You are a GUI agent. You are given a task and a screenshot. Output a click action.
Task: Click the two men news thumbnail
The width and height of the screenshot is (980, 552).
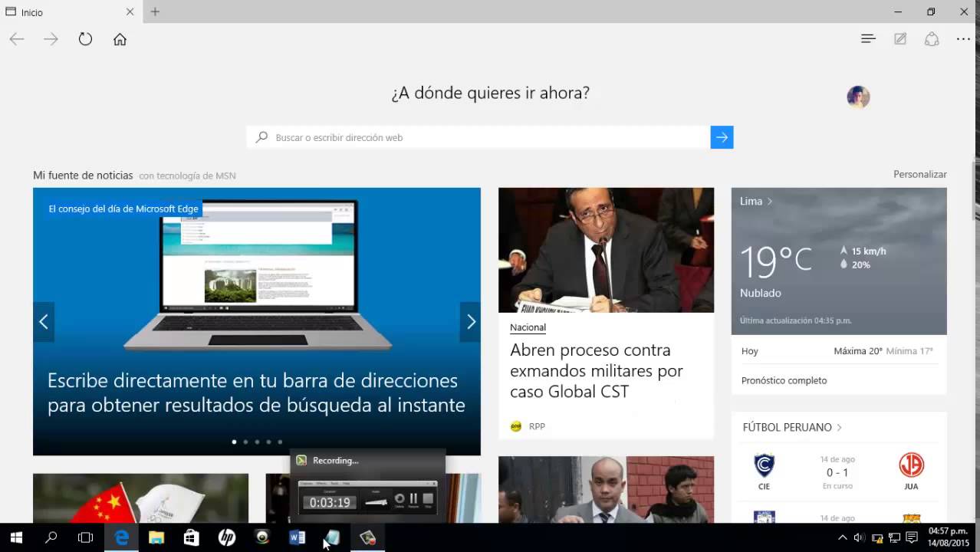606,490
